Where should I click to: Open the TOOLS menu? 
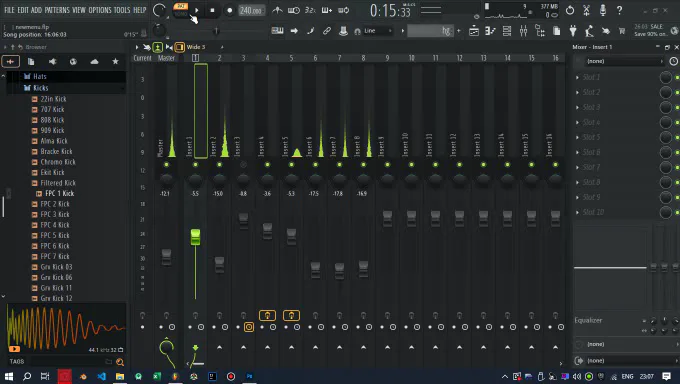122,10
